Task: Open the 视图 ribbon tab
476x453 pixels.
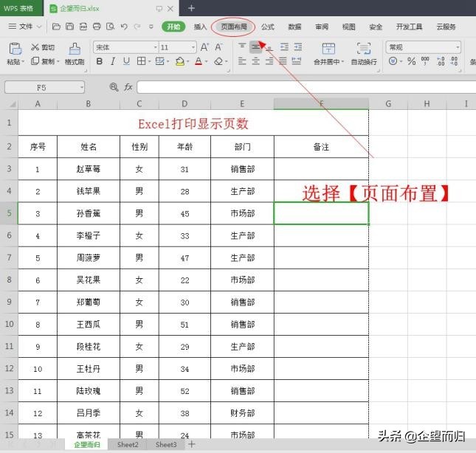Action: click(348, 27)
